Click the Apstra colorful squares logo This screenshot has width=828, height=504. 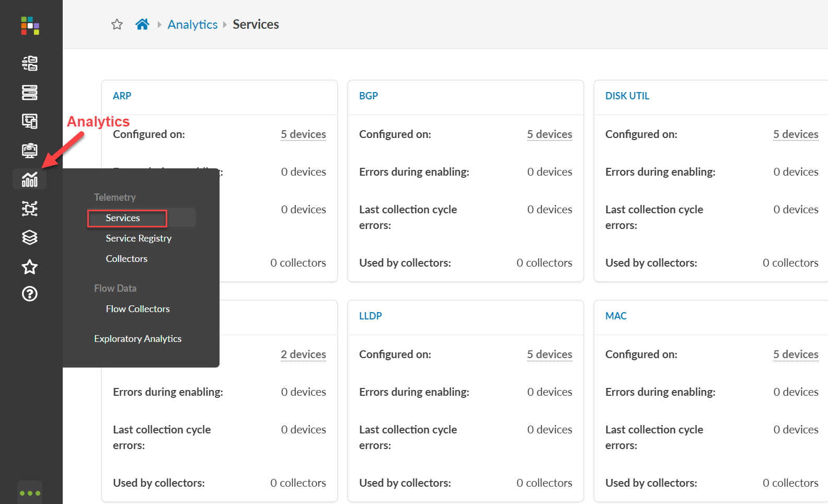[x=30, y=26]
